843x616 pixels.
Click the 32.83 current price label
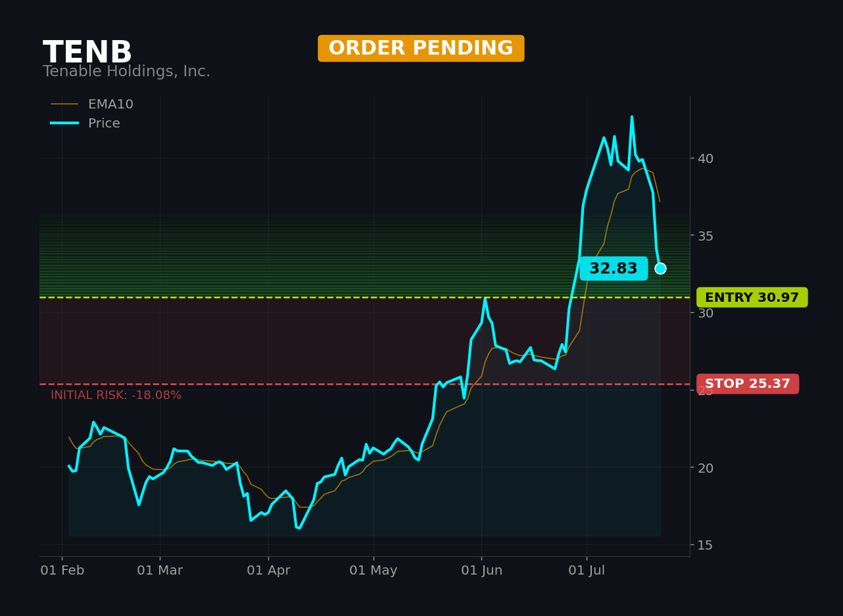point(614,269)
